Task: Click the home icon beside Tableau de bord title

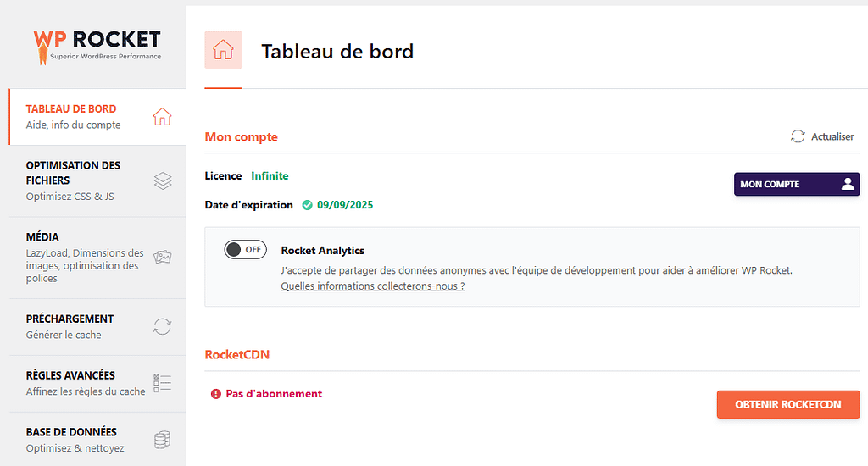Action: coord(223,50)
